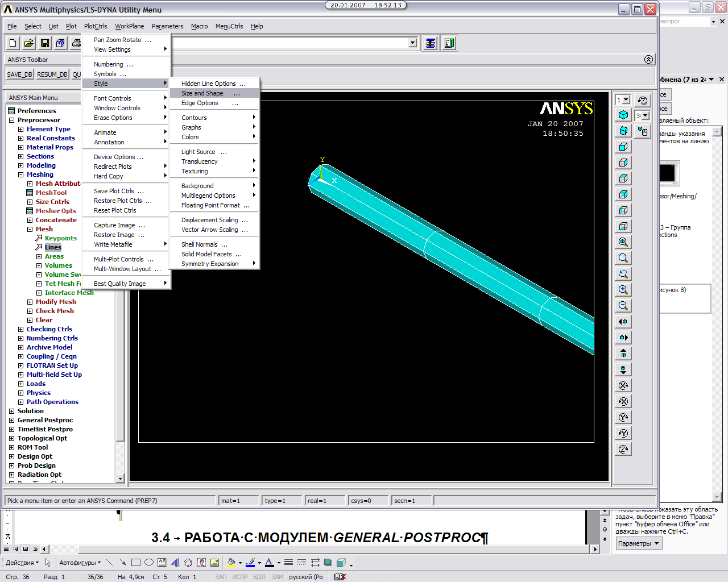Click the Raise Hidden windows icon
Screen dimensions: 728x582
tap(431, 43)
